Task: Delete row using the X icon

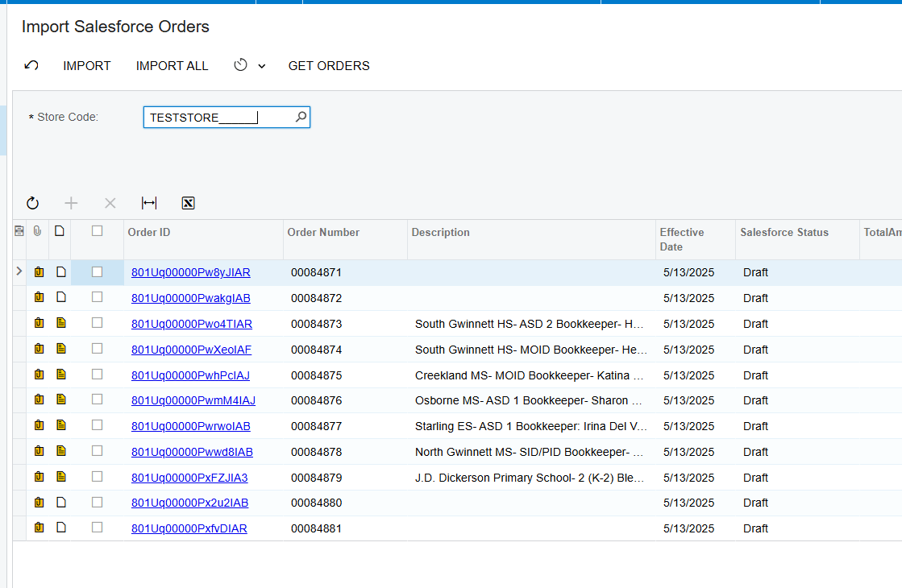Action: [110, 203]
